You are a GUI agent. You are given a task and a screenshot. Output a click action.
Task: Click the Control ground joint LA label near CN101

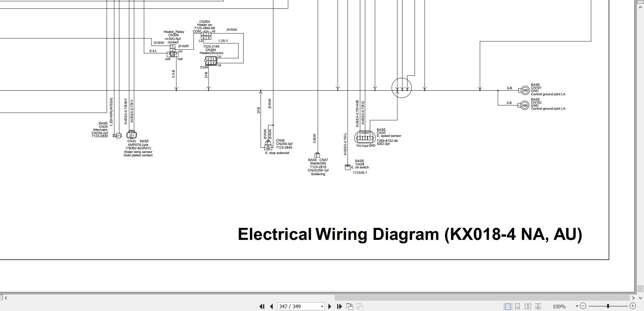548,94
